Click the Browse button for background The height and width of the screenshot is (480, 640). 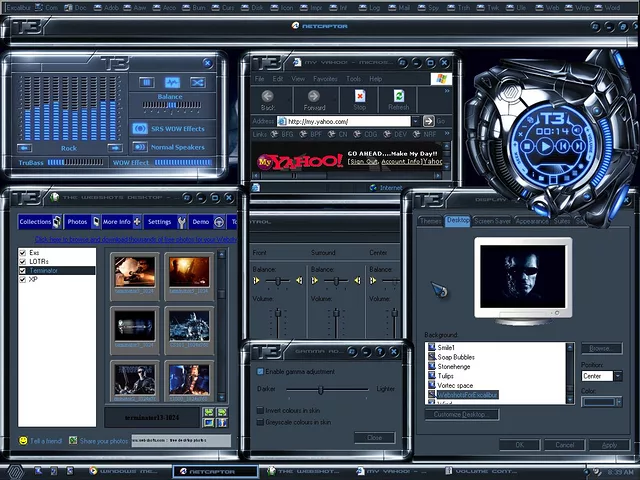(602, 348)
